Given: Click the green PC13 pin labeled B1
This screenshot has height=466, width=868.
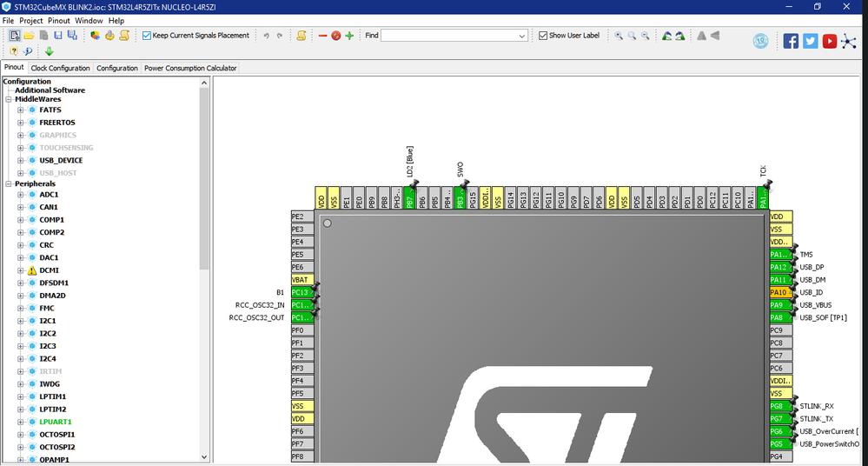Looking at the screenshot, I should [302, 292].
